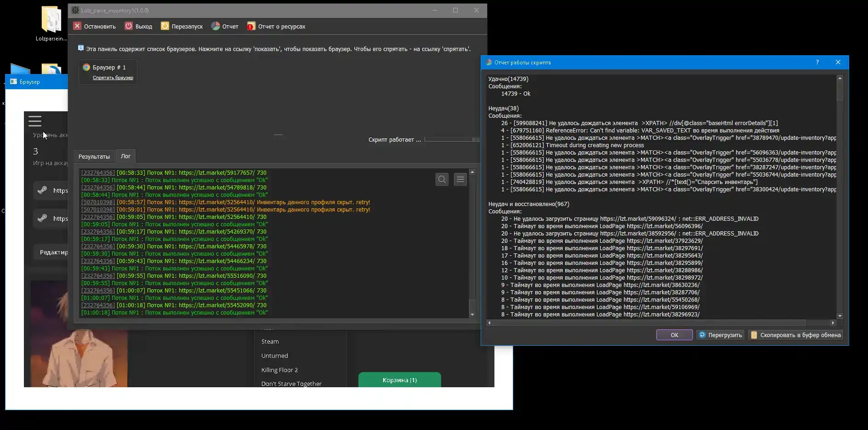The height and width of the screenshot is (430, 868).
Task: Select Unturned in games list
Action: pyautogui.click(x=275, y=356)
